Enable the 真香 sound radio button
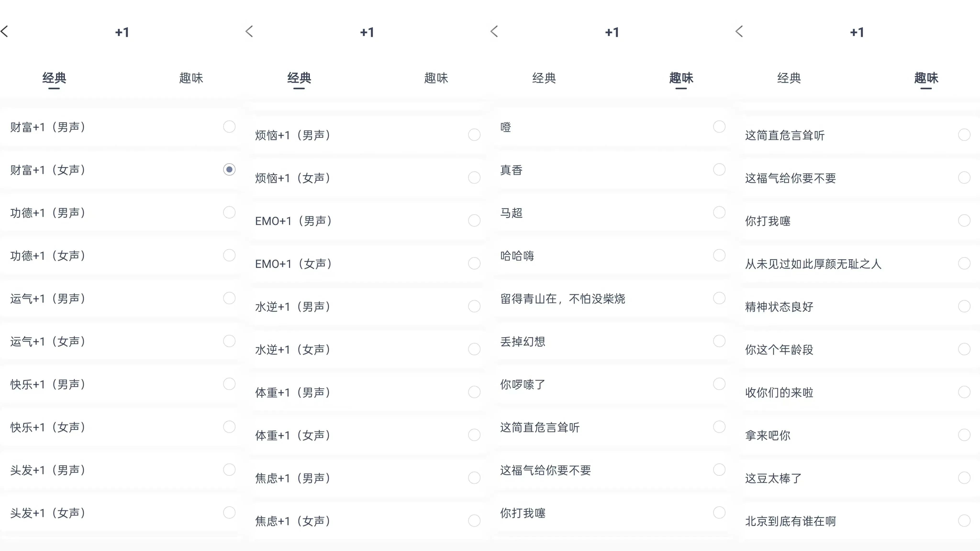 (719, 170)
